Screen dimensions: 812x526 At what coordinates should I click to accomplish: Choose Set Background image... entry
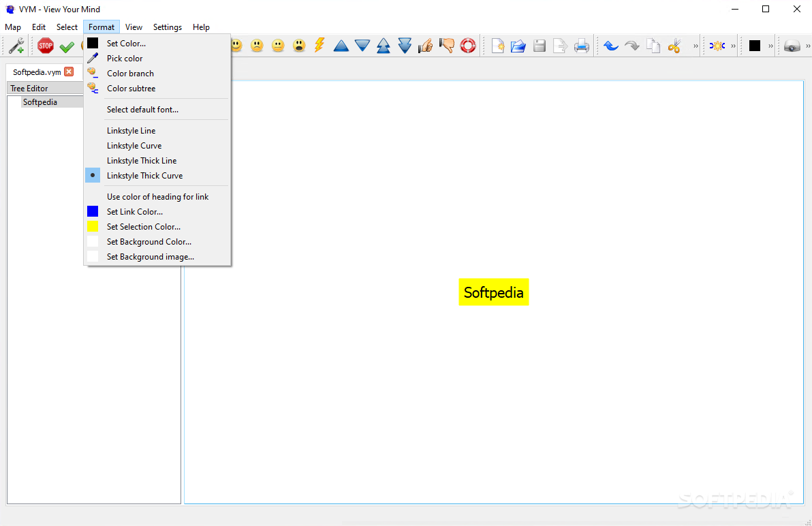157,257
